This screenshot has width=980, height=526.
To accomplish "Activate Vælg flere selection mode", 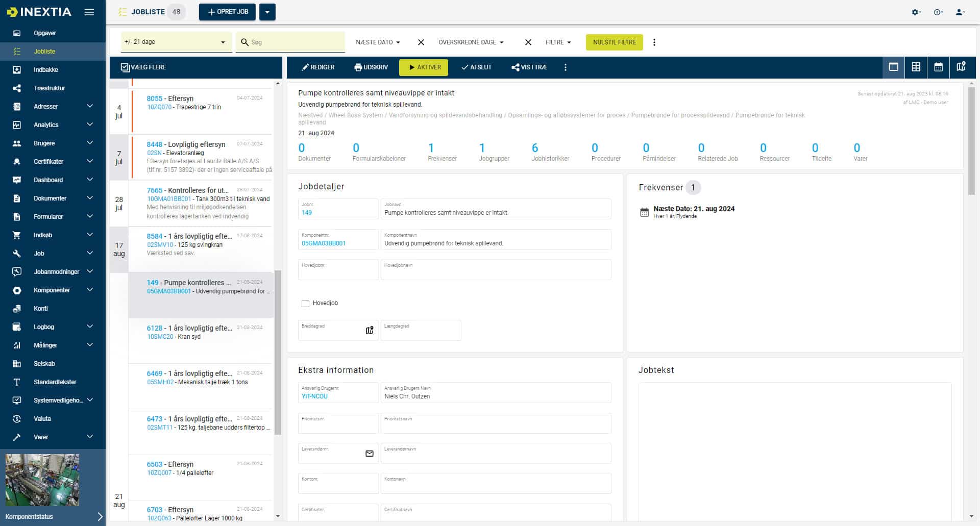I will [x=143, y=67].
